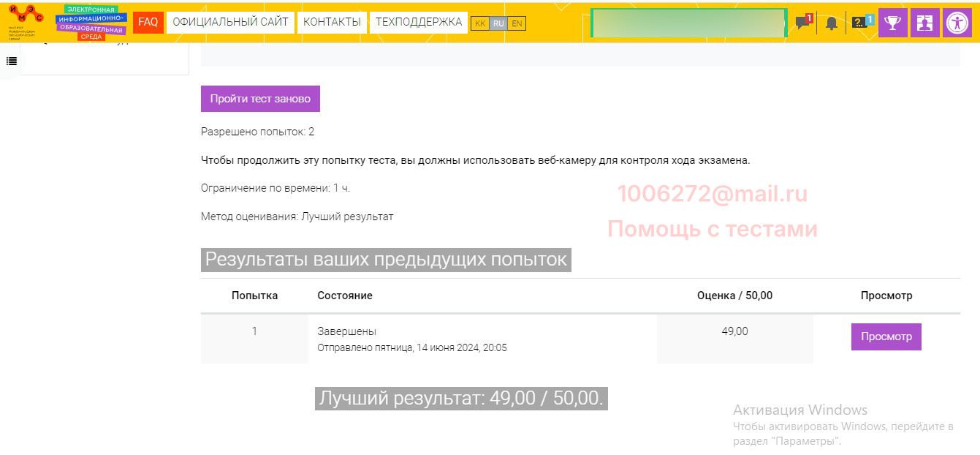Click the IMES institute logo

[26, 20]
